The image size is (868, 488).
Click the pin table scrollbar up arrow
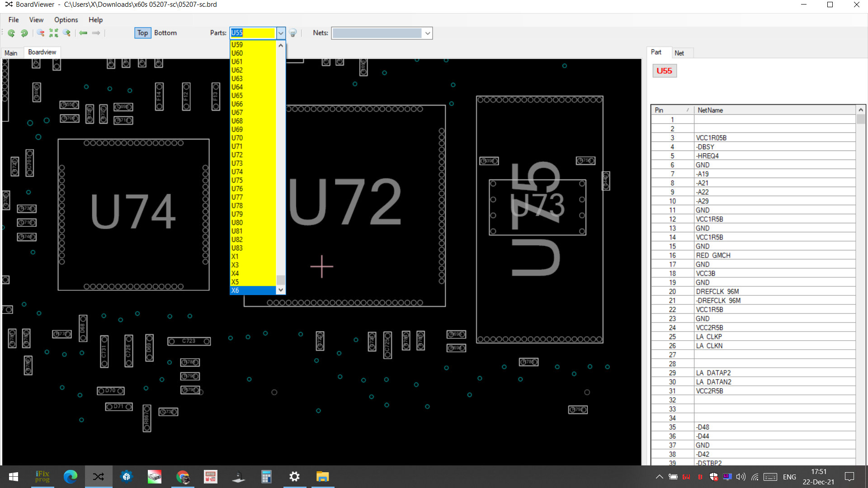861,110
